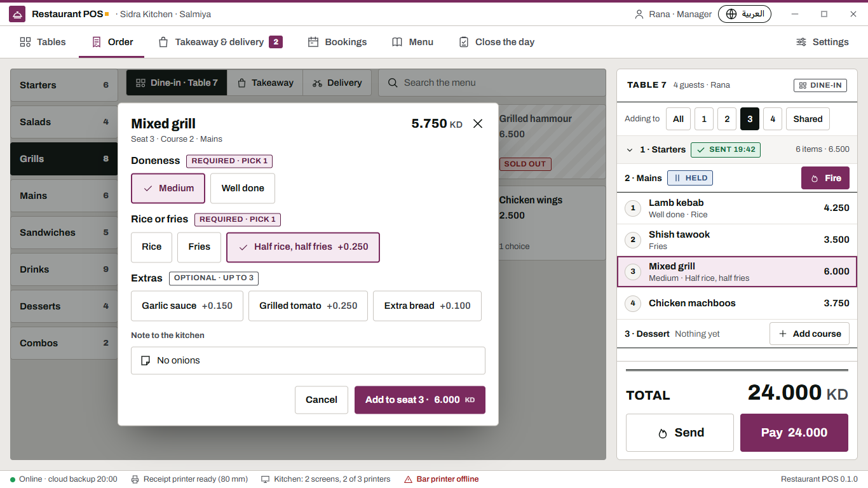Click the DINE-IN badge in the Table 7 panel
The width and height of the screenshot is (868, 488).
(820, 85)
